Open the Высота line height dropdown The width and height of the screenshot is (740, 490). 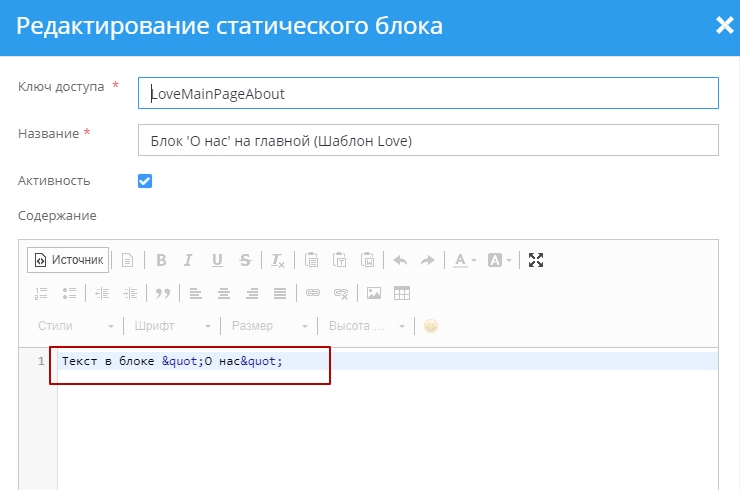pos(366,326)
